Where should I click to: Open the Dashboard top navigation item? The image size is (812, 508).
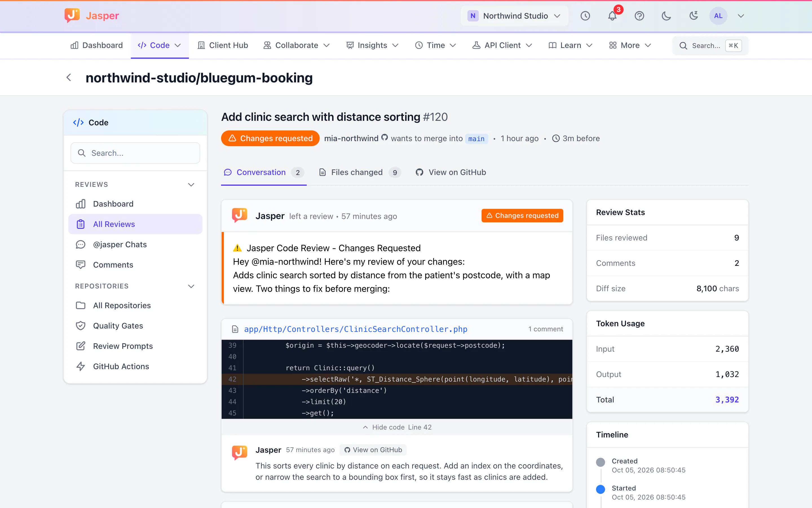tap(97, 45)
